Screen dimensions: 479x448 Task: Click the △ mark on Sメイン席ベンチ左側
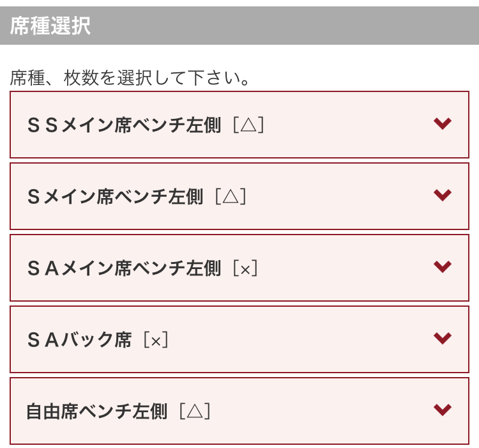231,197
